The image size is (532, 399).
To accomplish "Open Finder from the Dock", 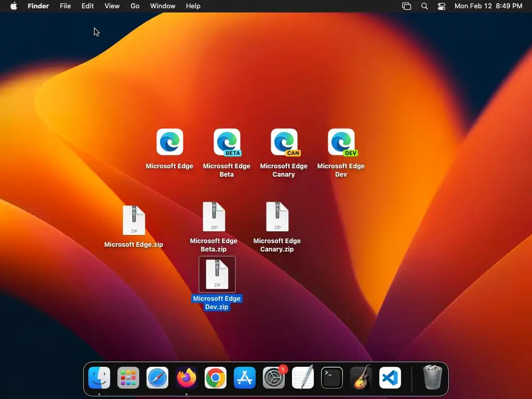I will point(99,378).
